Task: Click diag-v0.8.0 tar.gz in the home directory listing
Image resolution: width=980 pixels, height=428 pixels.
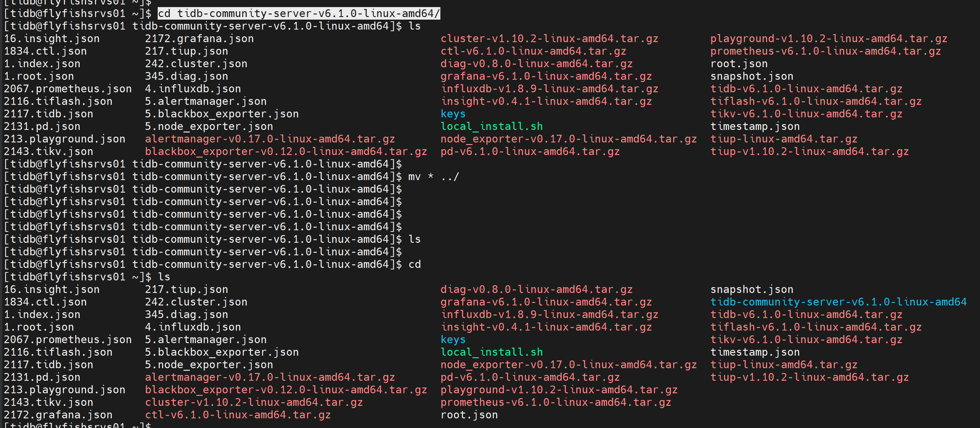Action: (537, 289)
